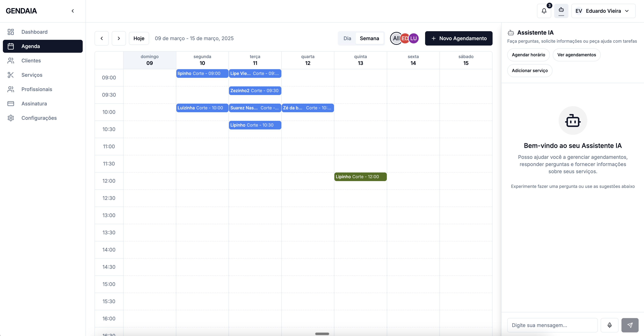Filter agenda by ED professional avatar
The image size is (644, 336).
tap(405, 38)
